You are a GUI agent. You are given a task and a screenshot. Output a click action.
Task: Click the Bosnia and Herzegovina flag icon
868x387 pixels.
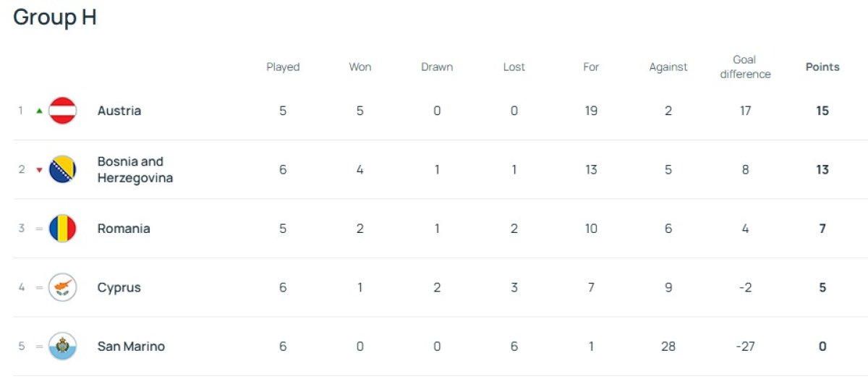[62, 170]
